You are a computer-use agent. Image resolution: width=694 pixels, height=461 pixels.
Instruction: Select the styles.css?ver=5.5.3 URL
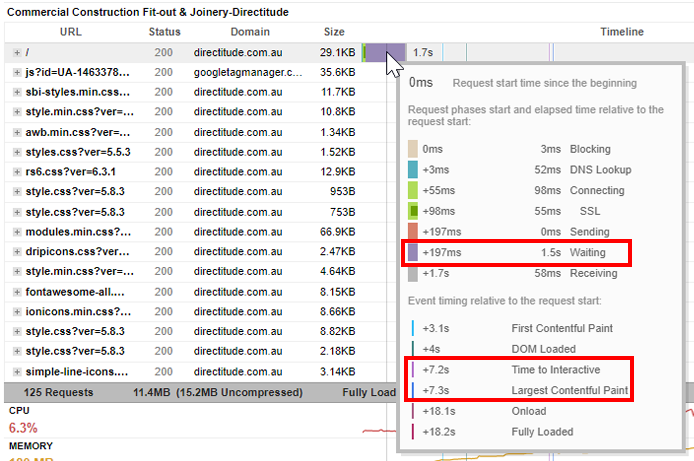pyautogui.click(x=78, y=152)
